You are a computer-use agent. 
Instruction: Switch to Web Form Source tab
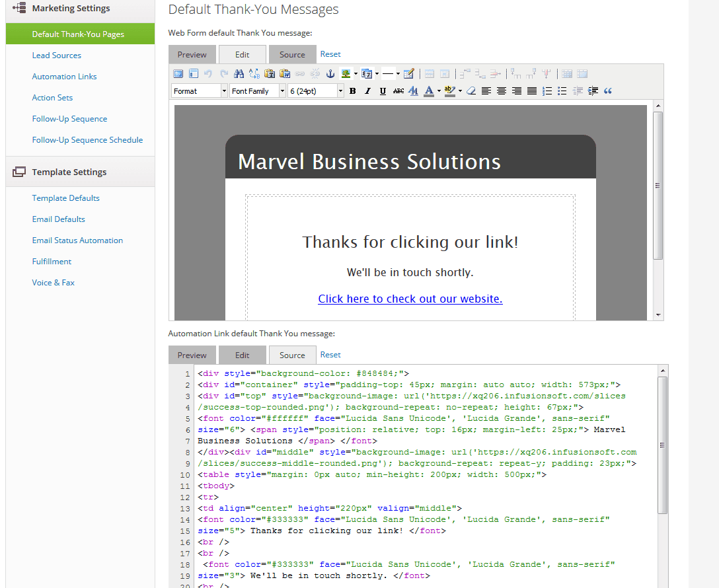(293, 55)
